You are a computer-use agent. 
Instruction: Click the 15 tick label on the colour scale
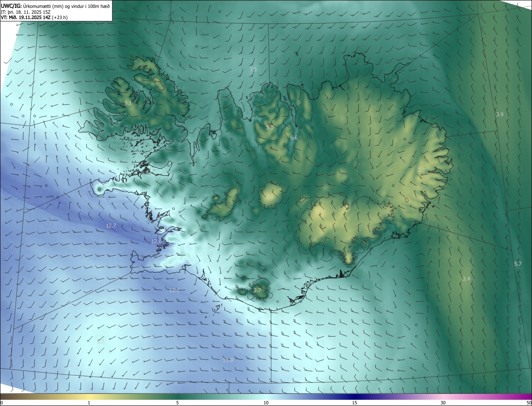[x=355, y=403]
